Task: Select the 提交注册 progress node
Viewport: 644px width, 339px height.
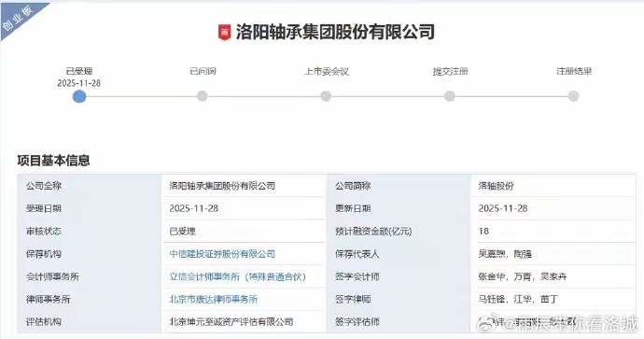Action: [450, 96]
